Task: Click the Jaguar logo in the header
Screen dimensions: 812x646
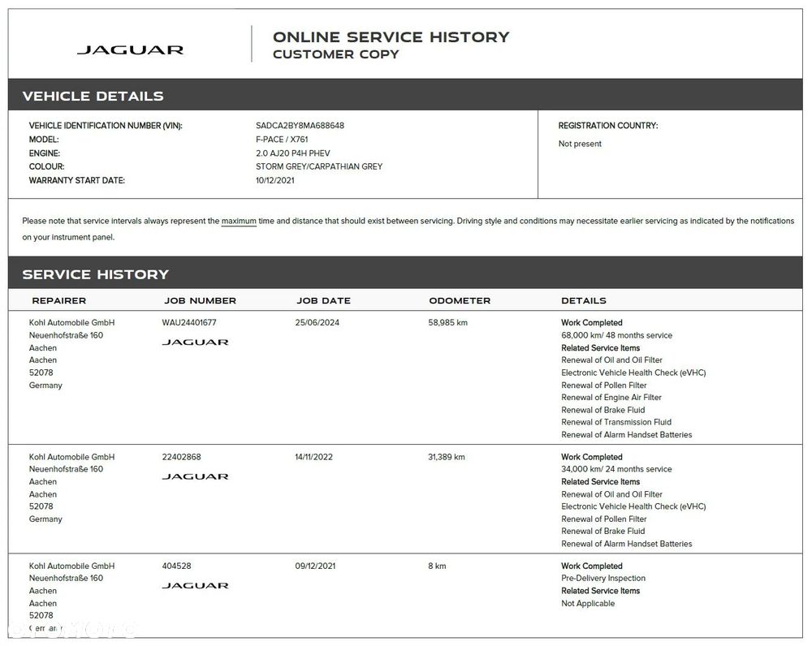Action: click(130, 50)
